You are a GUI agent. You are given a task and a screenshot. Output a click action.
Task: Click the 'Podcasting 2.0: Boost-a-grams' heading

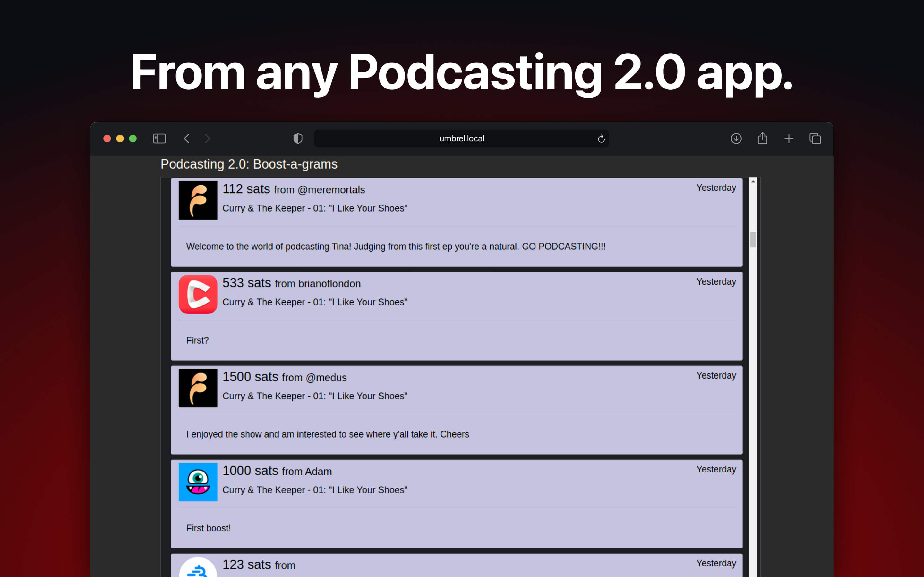pyautogui.click(x=249, y=164)
